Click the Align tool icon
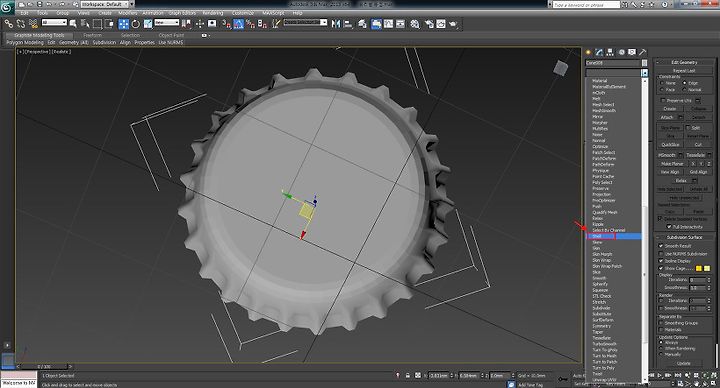The width and height of the screenshot is (720, 388). [x=348, y=23]
